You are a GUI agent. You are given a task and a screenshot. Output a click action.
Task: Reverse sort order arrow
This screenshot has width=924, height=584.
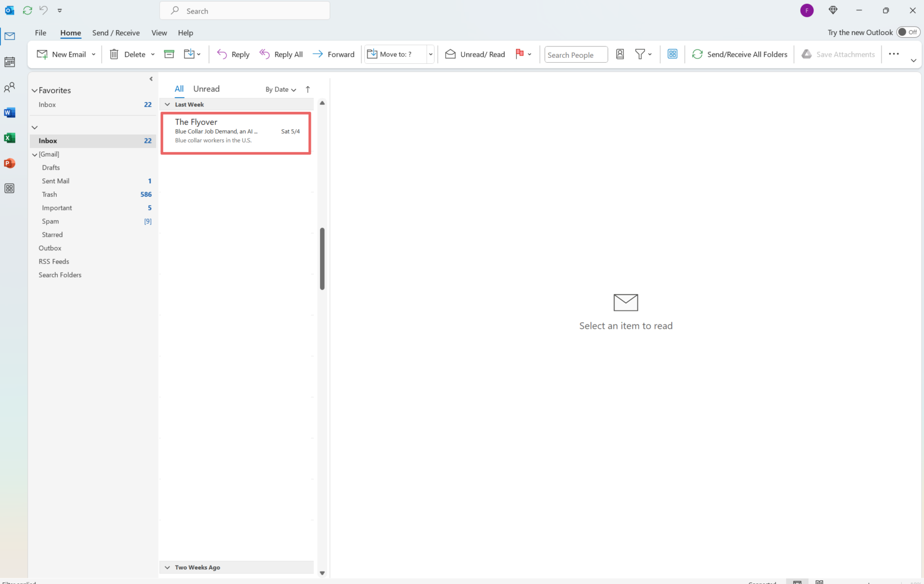[308, 90]
